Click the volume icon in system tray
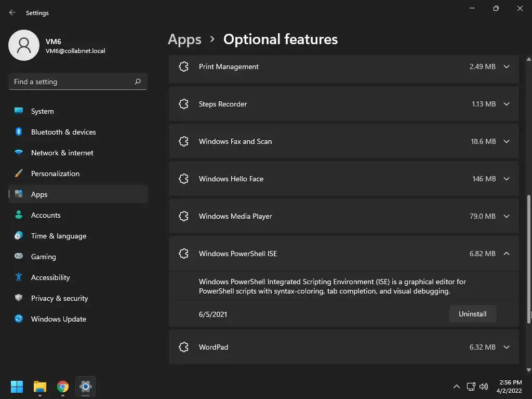Screen dimensions: 532x399 pos(484,387)
